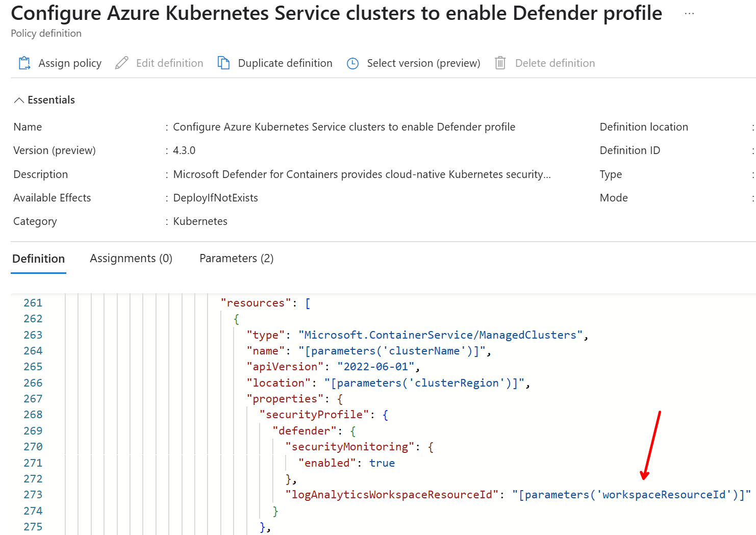Click the truncated Description value text
Viewport: 756px width, 535px height.
pos(362,174)
